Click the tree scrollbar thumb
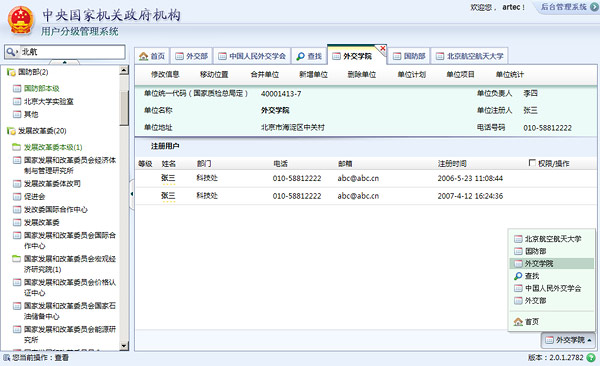 coord(124,108)
